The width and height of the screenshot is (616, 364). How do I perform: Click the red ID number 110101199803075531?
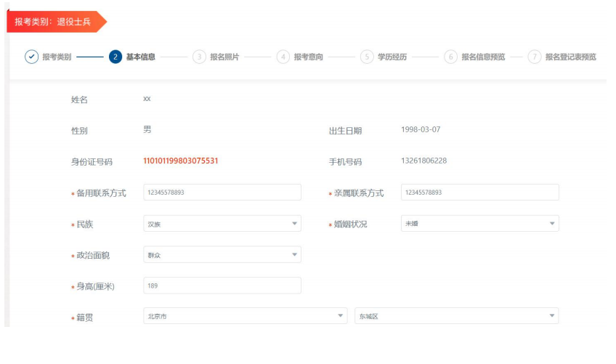pyautogui.click(x=180, y=161)
